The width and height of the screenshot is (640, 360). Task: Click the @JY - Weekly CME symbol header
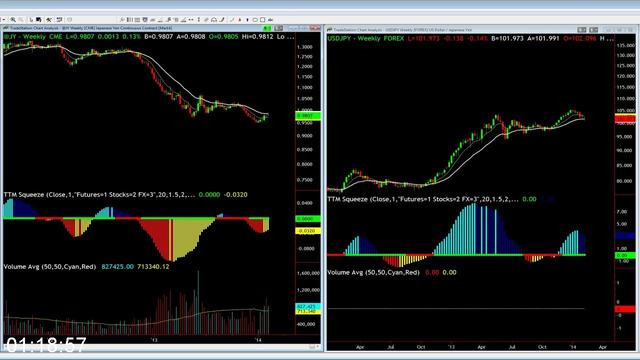pos(33,37)
